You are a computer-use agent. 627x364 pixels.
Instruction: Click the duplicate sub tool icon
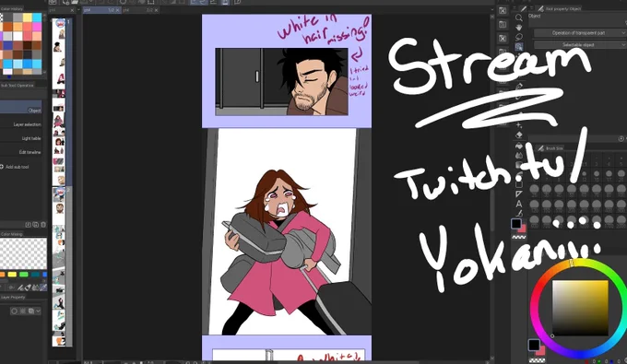36,225
